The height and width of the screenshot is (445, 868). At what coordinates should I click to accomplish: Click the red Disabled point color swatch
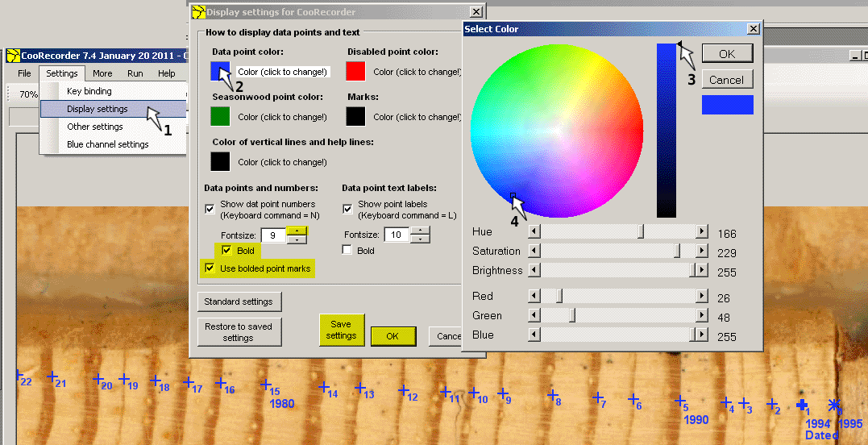click(x=355, y=71)
